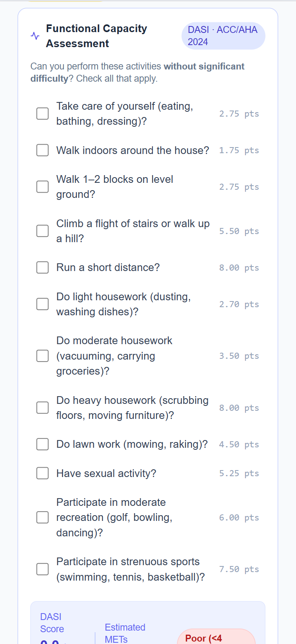
Task: Enable 'Participate in strenuous sports' checkbox
Action: pos(43,569)
